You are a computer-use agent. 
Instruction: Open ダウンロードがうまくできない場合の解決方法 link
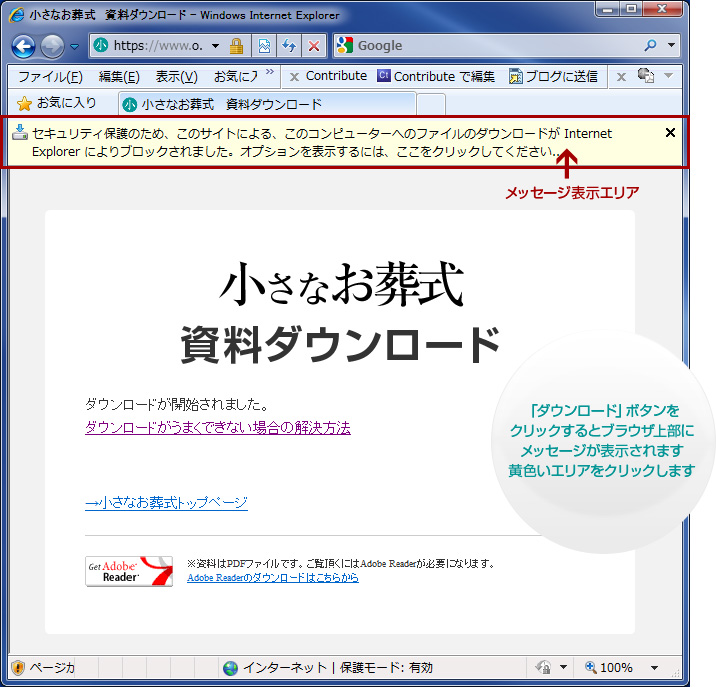pyautogui.click(x=218, y=428)
